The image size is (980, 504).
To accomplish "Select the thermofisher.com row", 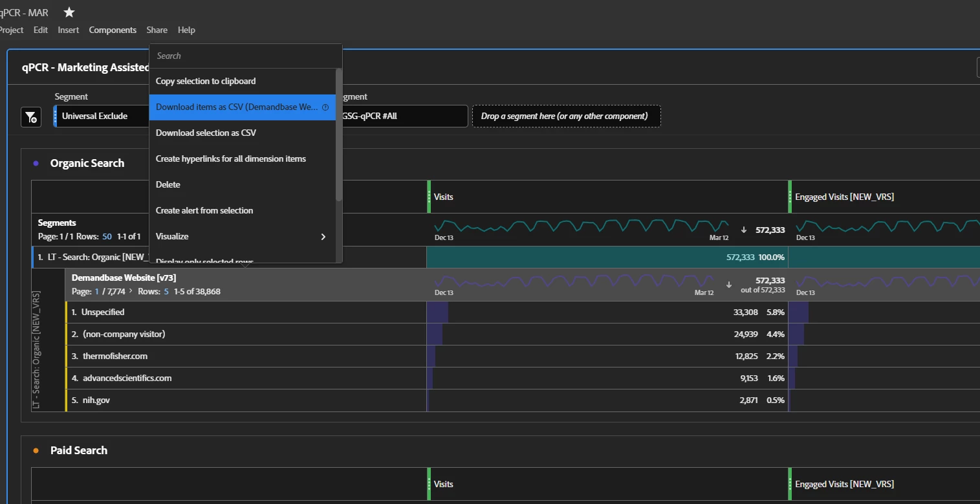I will click(246, 356).
